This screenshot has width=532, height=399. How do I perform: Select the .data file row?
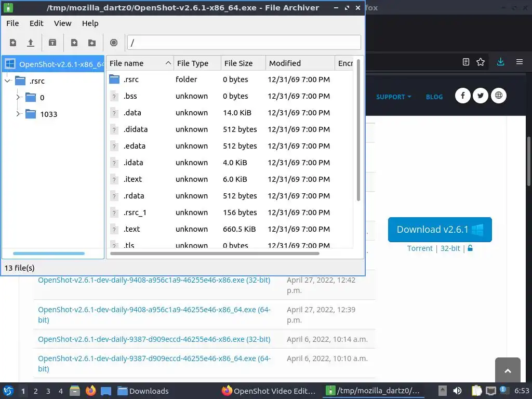pos(229,113)
